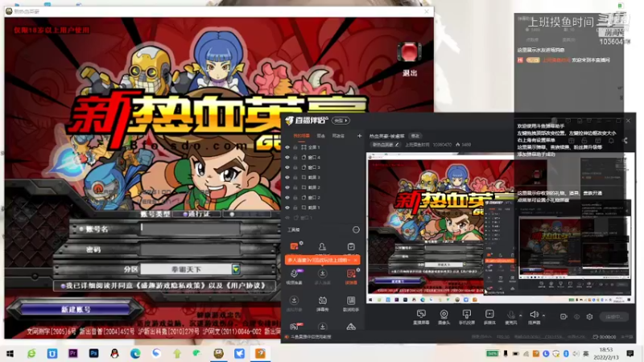This screenshot has width=644, height=362.
Task: Open the orange highlighted toolbox tool
Action: 351,274
